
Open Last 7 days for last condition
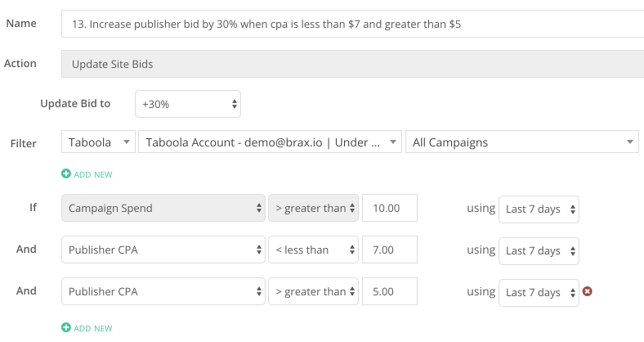point(539,293)
